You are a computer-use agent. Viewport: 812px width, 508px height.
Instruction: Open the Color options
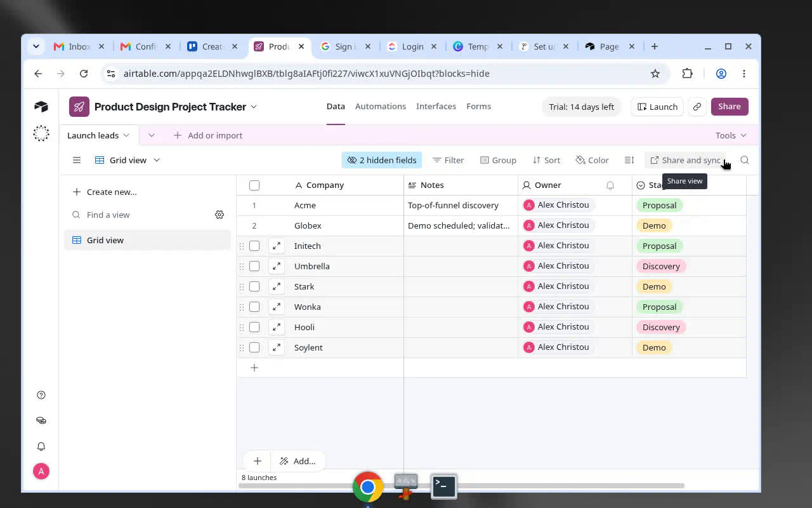tap(592, 160)
